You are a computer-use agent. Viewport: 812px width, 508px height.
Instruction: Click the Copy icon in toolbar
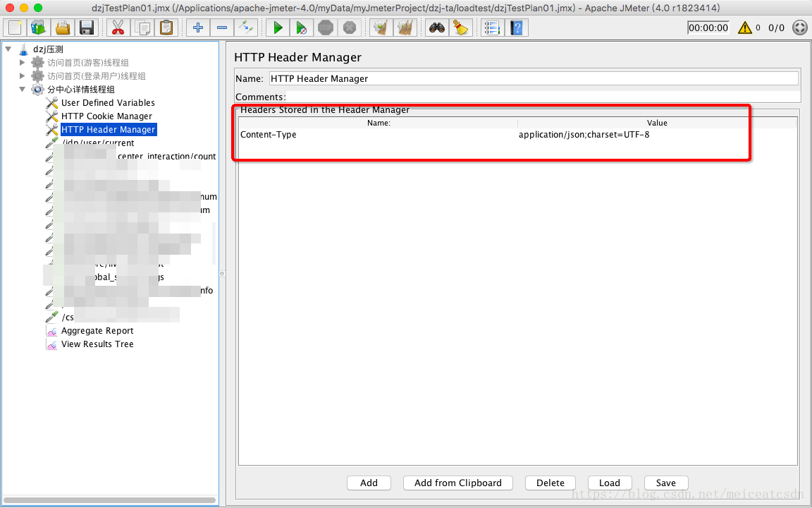(142, 28)
